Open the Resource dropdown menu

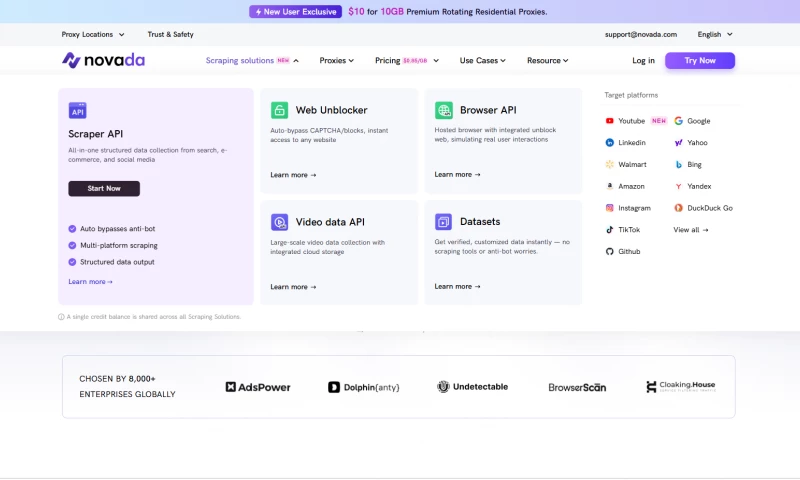pyautogui.click(x=547, y=60)
